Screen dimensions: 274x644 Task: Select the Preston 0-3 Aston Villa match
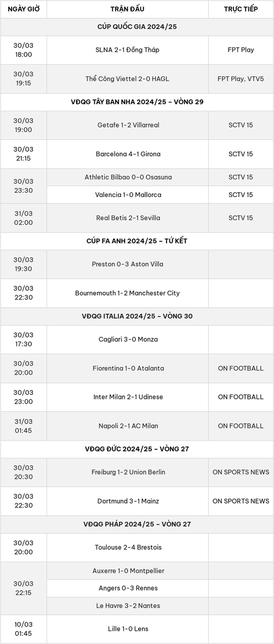[x=128, y=264]
